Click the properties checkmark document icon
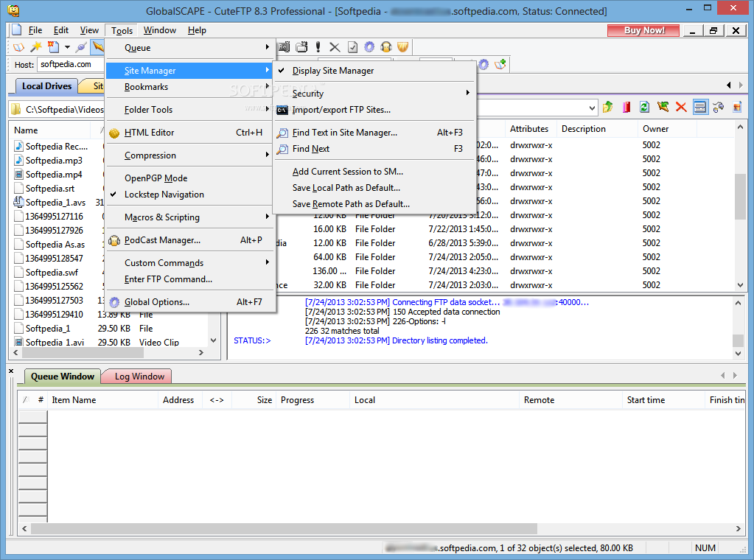 coord(352,47)
